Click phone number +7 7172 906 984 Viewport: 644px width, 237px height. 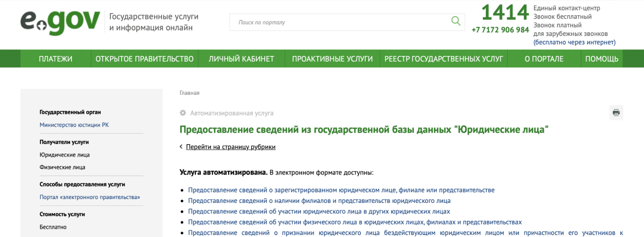click(500, 30)
